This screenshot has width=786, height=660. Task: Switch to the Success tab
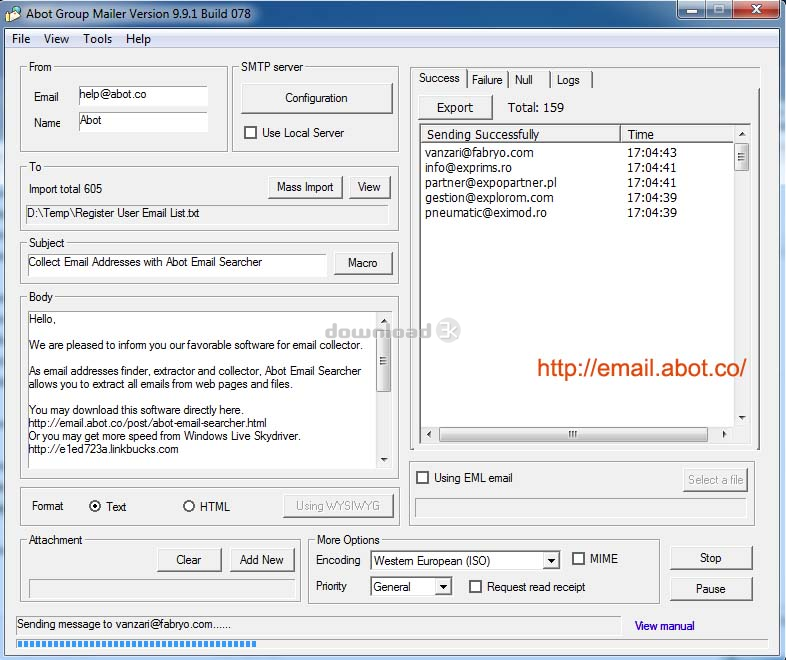[439, 78]
